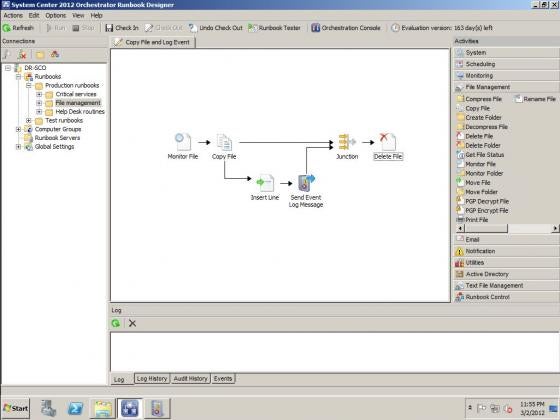Pick Get File Status activity
Image resolution: width=560 pixels, height=420 pixels.
[480, 155]
